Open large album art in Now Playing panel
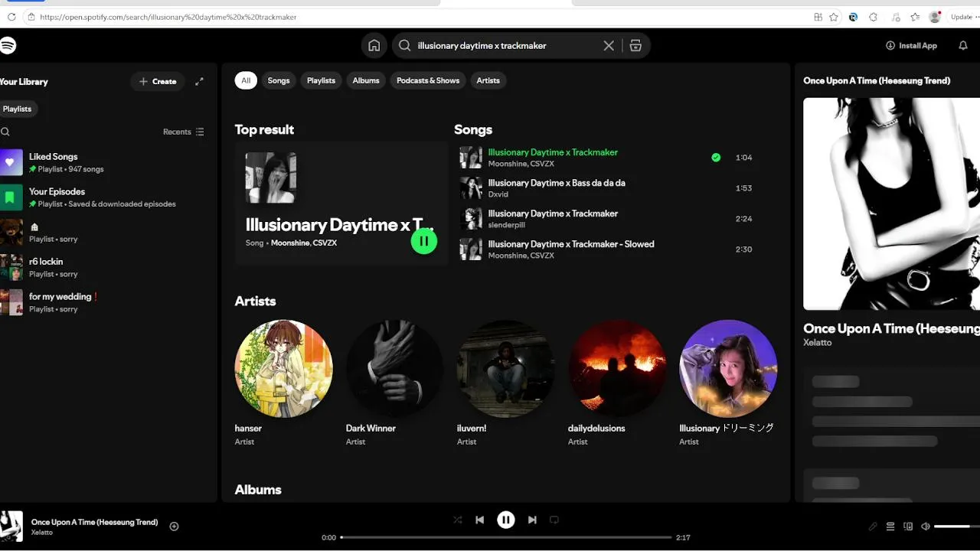This screenshot has width=980, height=551. point(891,204)
